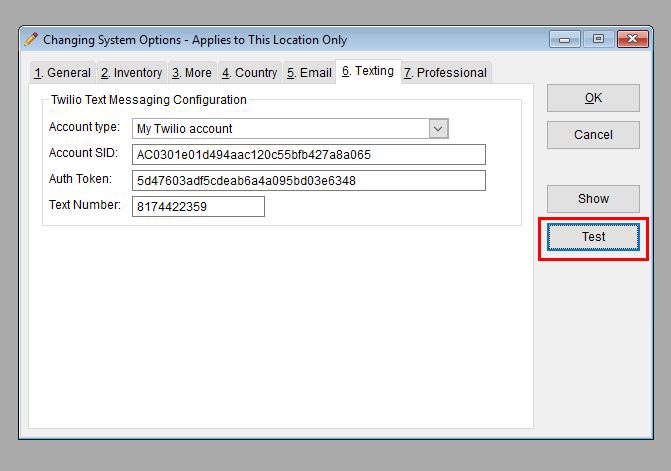Click the Auth Token label
671x471 pixels.
(x=80, y=179)
